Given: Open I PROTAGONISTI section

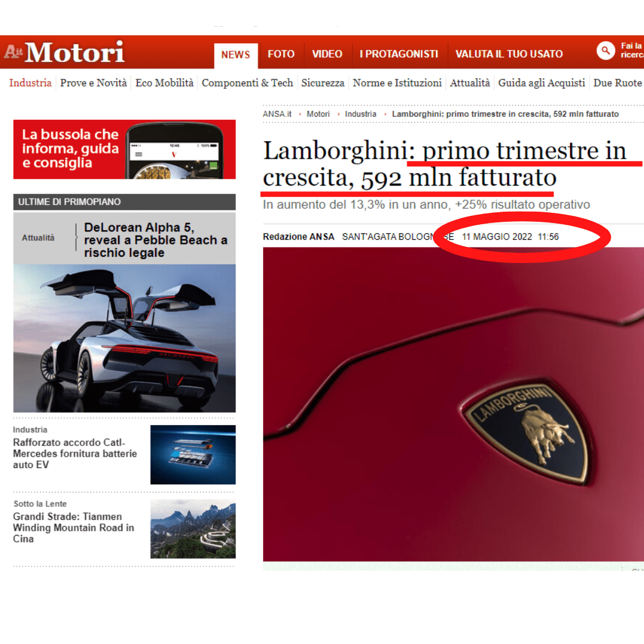Looking at the screenshot, I should (399, 54).
